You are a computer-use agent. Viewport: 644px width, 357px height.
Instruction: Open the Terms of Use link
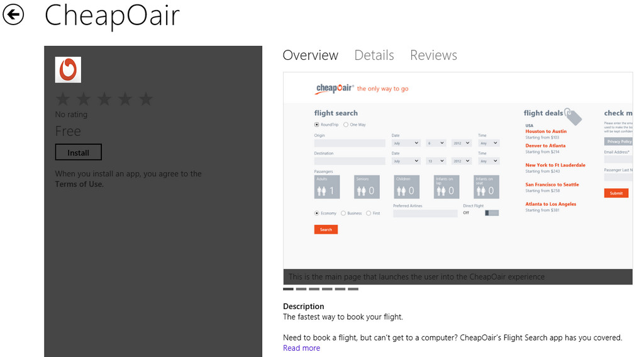pyautogui.click(x=79, y=184)
